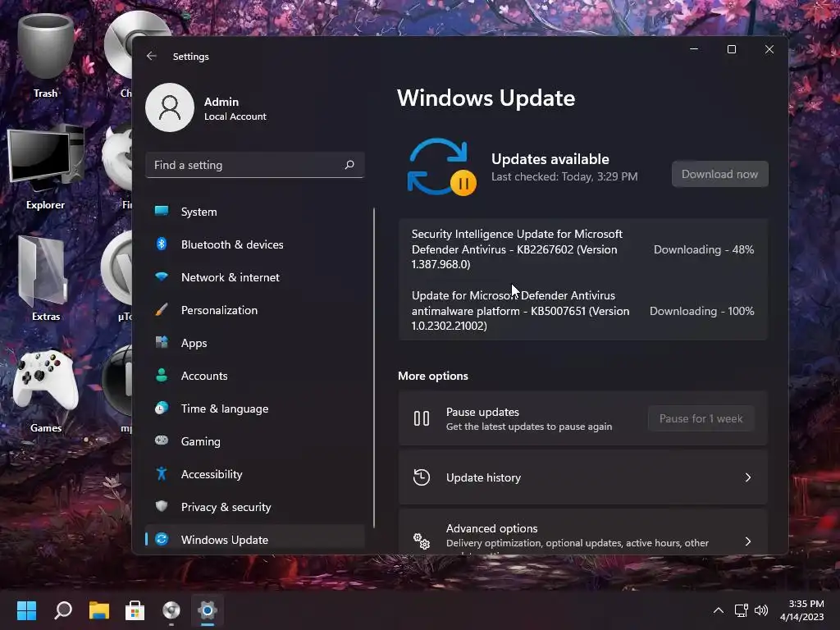Click the KB2267602 Security Intelligence Update entry
The width and height of the screenshot is (840, 630).
[517, 249]
